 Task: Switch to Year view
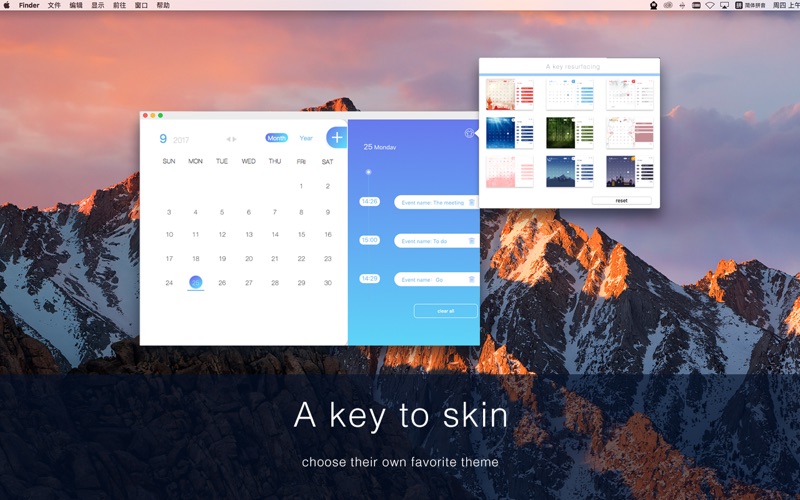coord(306,138)
